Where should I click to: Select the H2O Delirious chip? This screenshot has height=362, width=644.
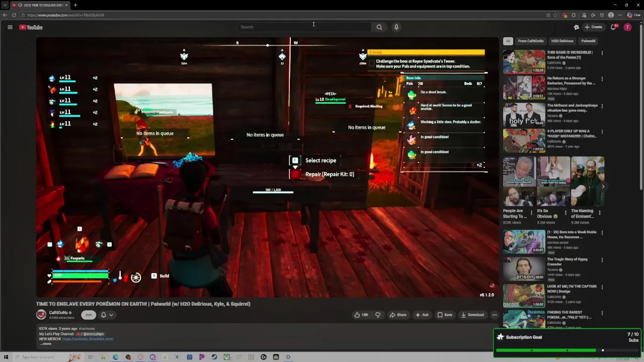coord(562,41)
